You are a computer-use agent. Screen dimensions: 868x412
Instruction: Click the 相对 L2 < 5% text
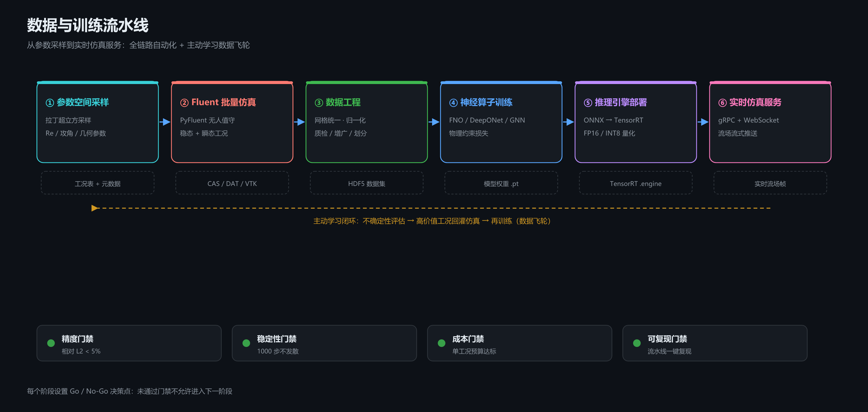click(81, 351)
